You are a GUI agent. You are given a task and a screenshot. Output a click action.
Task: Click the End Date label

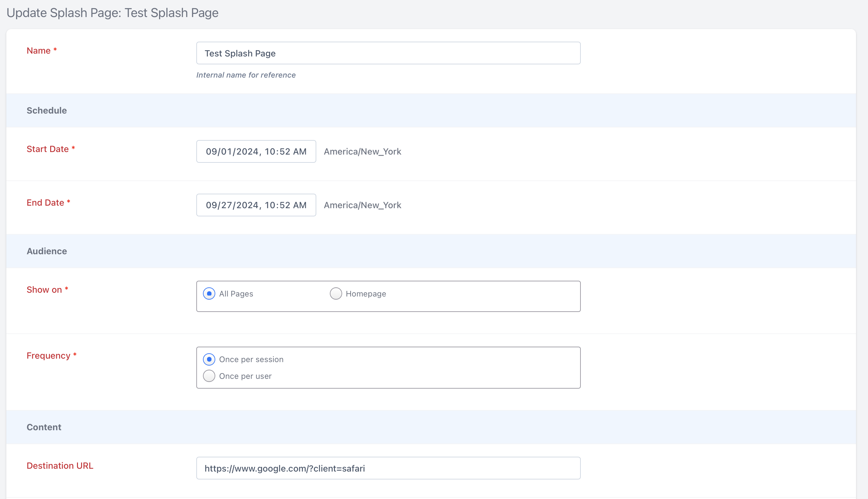[48, 203]
